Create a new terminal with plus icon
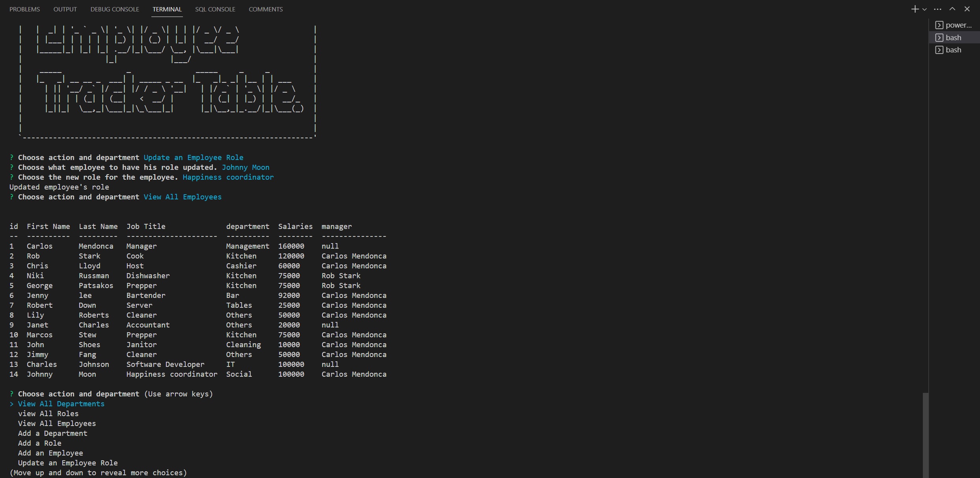 (x=915, y=9)
